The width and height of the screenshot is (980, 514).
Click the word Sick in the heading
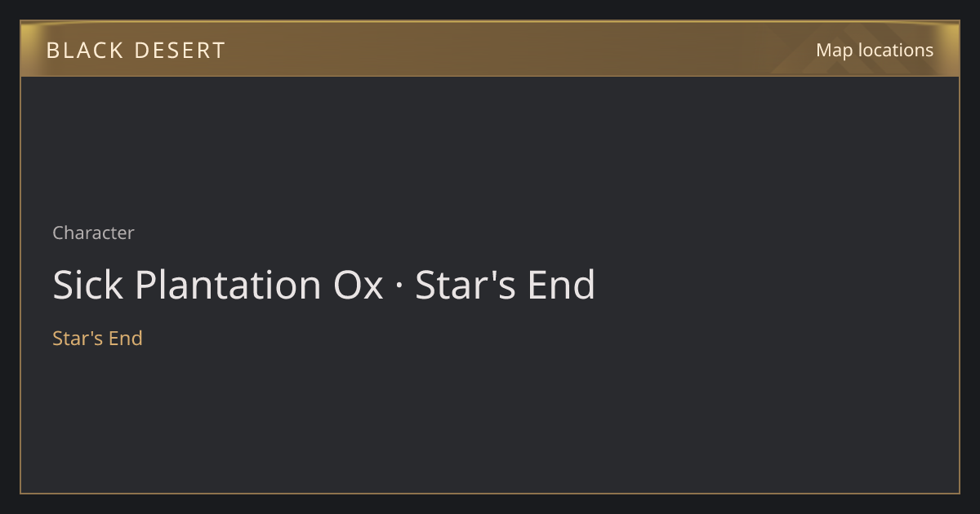click(88, 286)
